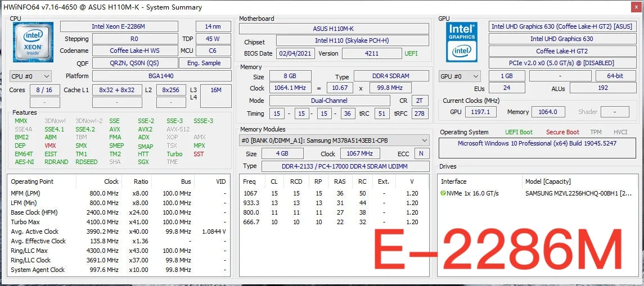
Task: Click the CR value 2T
Action: pos(420,101)
